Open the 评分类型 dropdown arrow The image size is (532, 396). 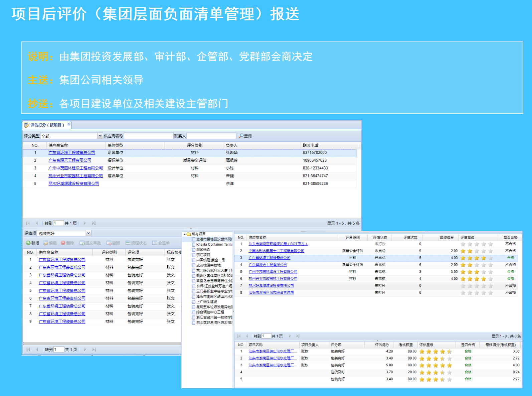(100, 136)
